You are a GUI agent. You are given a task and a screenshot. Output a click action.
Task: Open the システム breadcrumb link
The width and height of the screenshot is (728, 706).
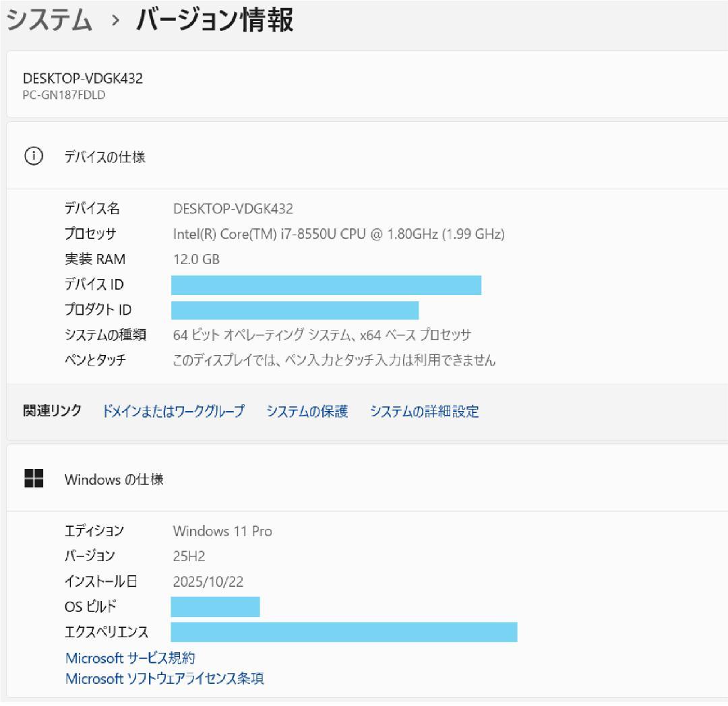[x=47, y=21]
